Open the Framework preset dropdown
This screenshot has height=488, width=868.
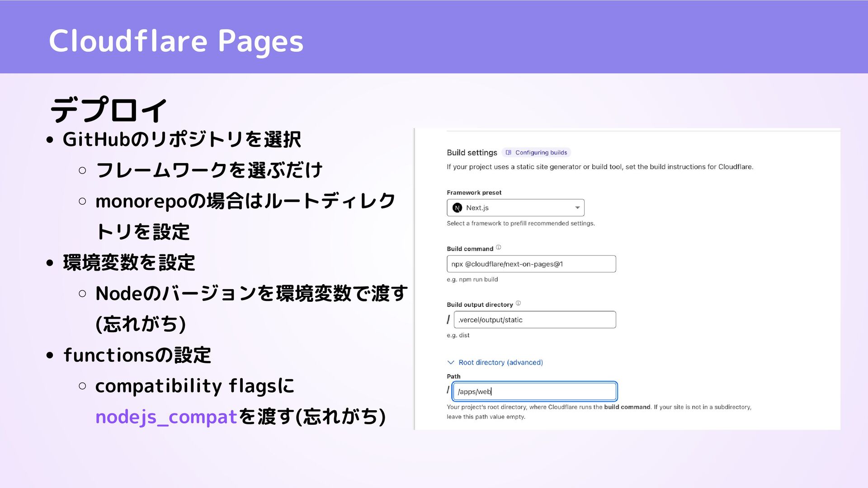(515, 208)
